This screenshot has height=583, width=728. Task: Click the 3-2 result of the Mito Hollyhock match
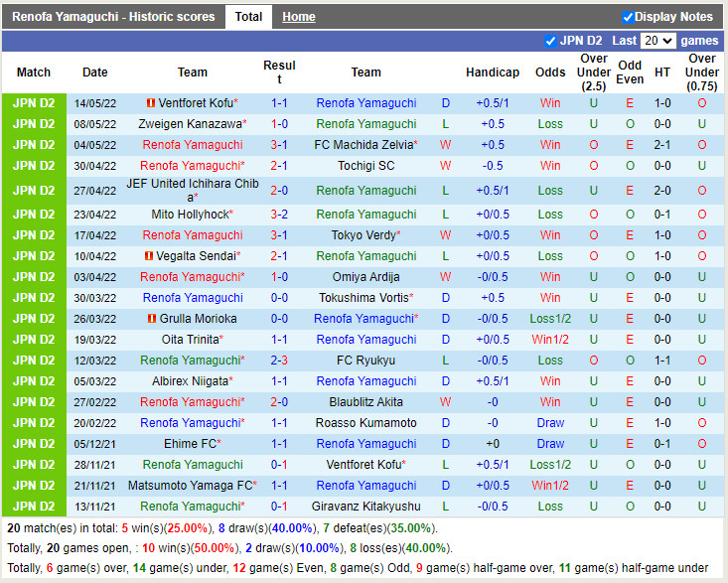[279, 215]
